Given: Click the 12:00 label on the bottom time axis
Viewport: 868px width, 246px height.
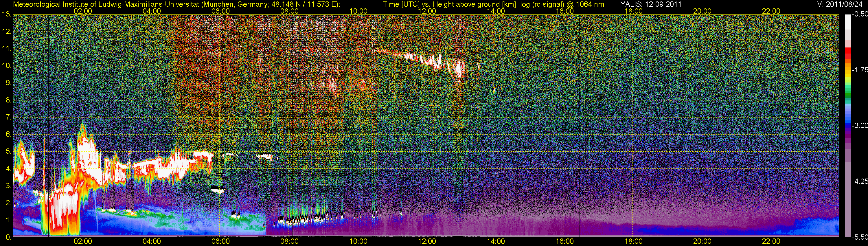Looking at the screenshot, I should 427,241.
